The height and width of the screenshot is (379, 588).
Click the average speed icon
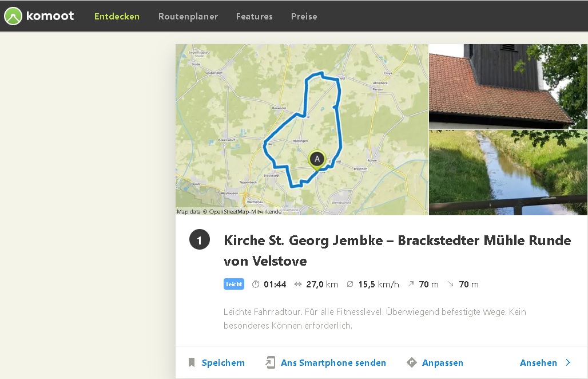click(x=350, y=284)
